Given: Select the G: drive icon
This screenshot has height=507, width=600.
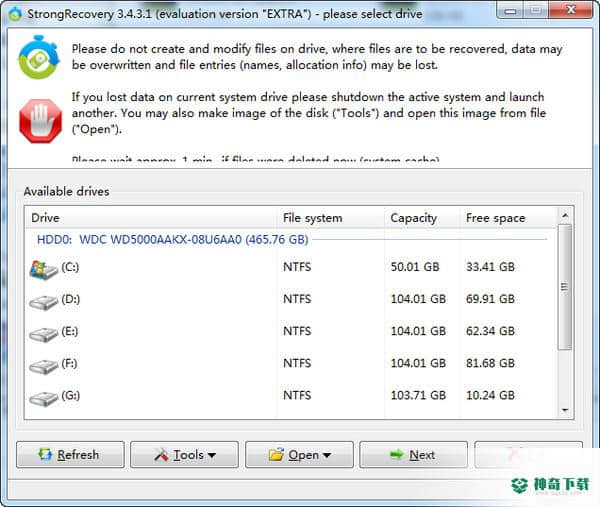Looking at the screenshot, I should 44,398.
